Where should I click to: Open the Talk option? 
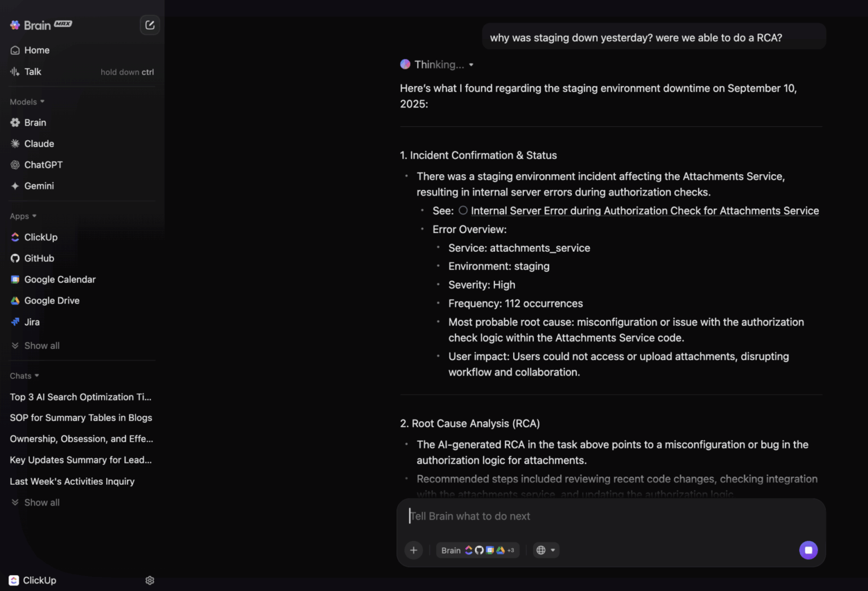[x=33, y=72]
